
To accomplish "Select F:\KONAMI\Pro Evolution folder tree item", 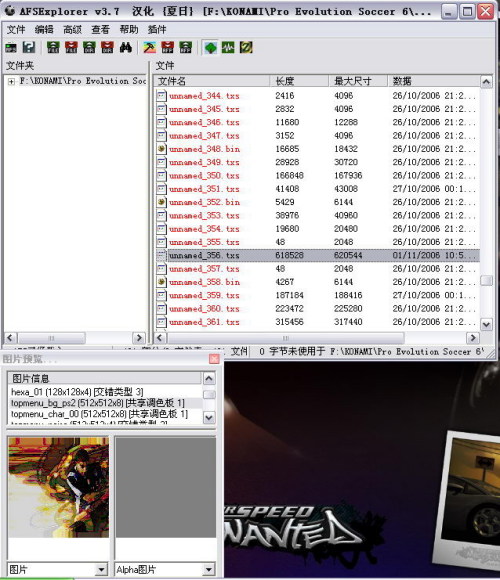I will [x=82, y=81].
